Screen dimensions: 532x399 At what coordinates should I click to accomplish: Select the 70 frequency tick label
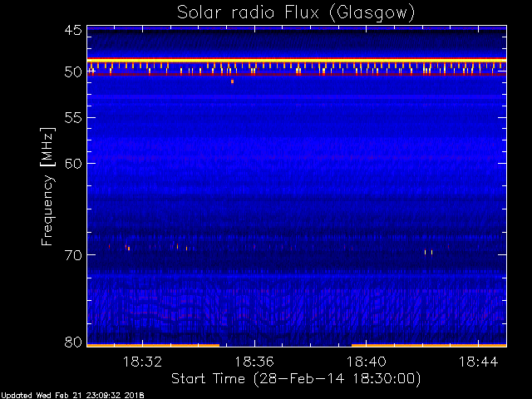pos(73,255)
